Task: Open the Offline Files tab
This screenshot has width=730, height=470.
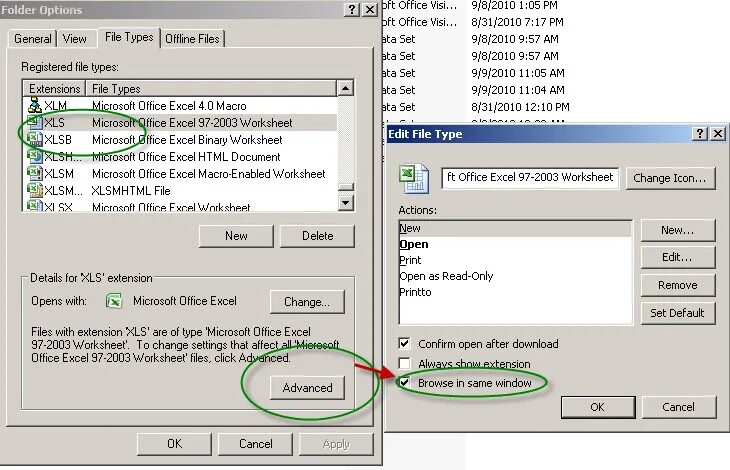Action: click(x=192, y=39)
